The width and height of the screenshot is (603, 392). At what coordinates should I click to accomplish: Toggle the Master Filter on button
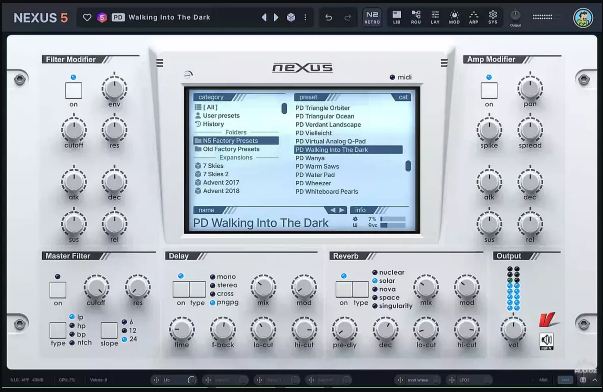tap(58, 290)
